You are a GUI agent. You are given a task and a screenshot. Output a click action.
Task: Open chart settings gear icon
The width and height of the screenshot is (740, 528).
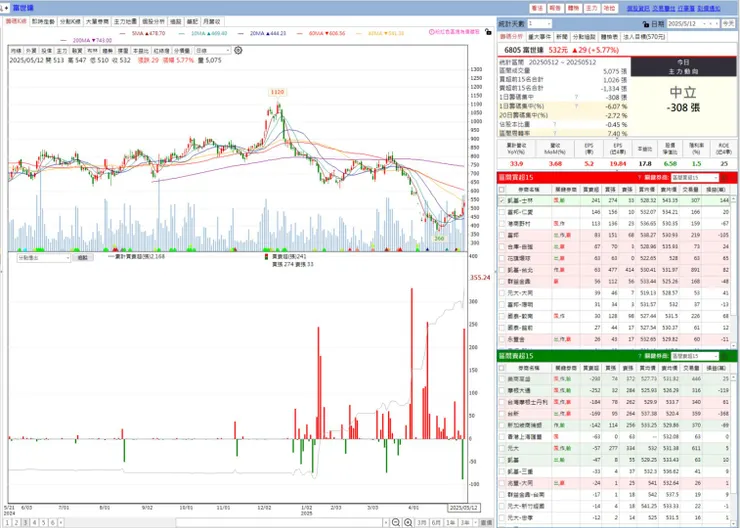[238, 50]
